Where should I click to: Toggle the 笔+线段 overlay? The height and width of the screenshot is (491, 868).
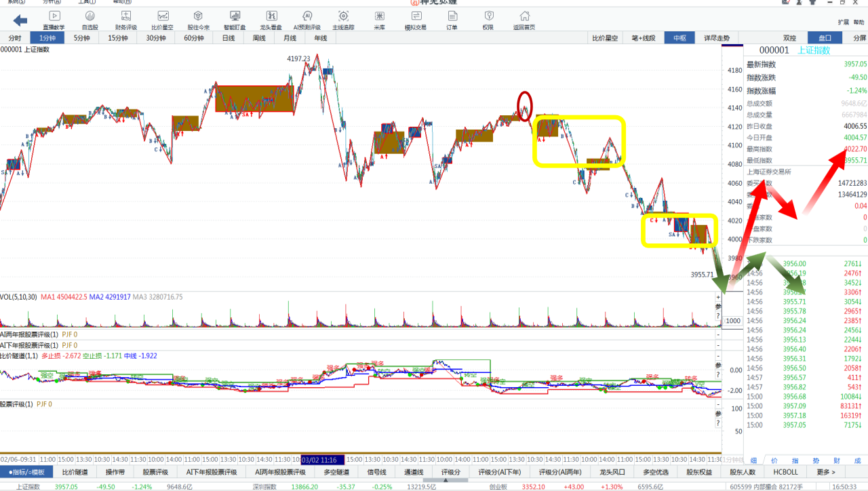pos(643,38)
